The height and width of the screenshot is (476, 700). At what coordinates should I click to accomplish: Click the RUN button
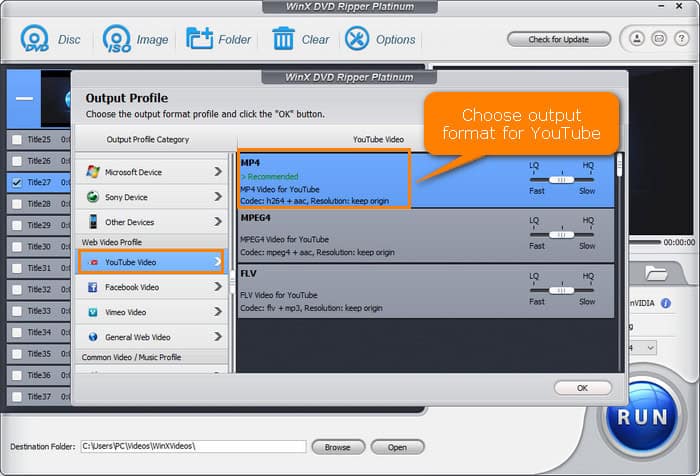click(642, 417)
